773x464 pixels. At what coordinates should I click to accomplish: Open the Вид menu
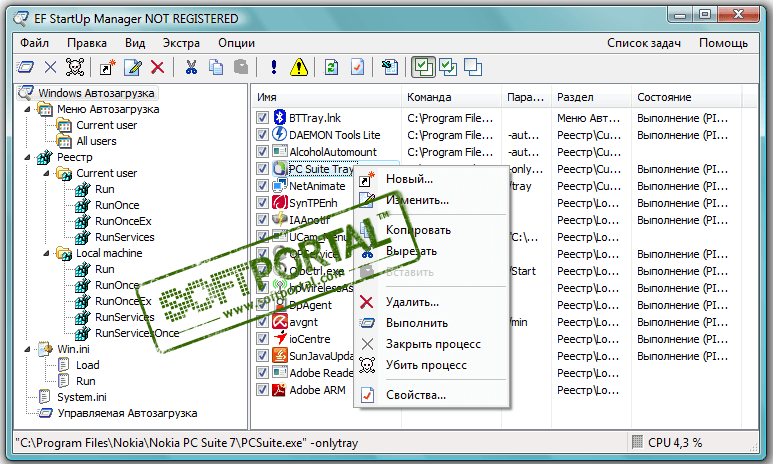pos(135,43)
